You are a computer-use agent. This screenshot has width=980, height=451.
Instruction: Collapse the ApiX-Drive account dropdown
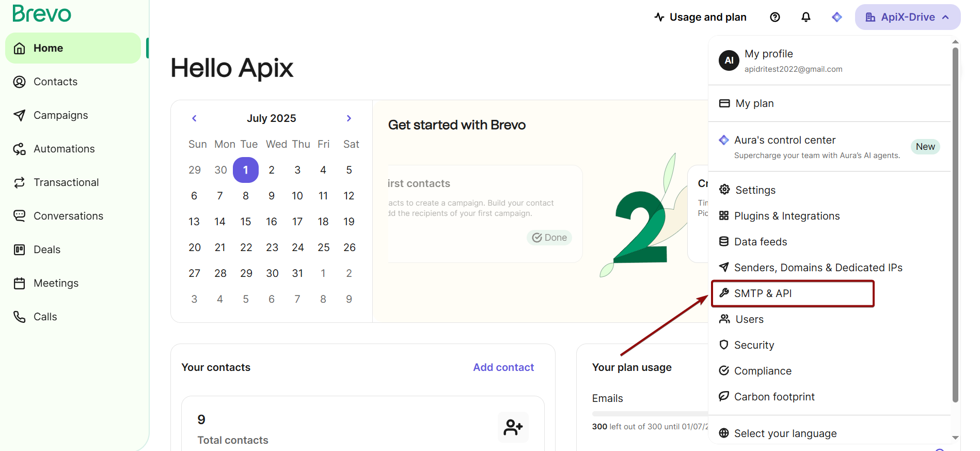click(908, 17)
